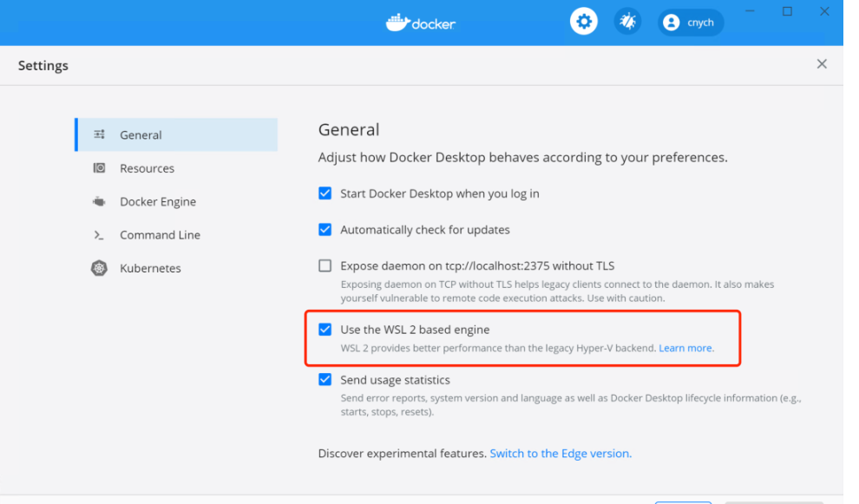Close the Docker Desktop window
Image resolution: width=859 pixels, height=504 pixels.
click(x=824, y=11)
